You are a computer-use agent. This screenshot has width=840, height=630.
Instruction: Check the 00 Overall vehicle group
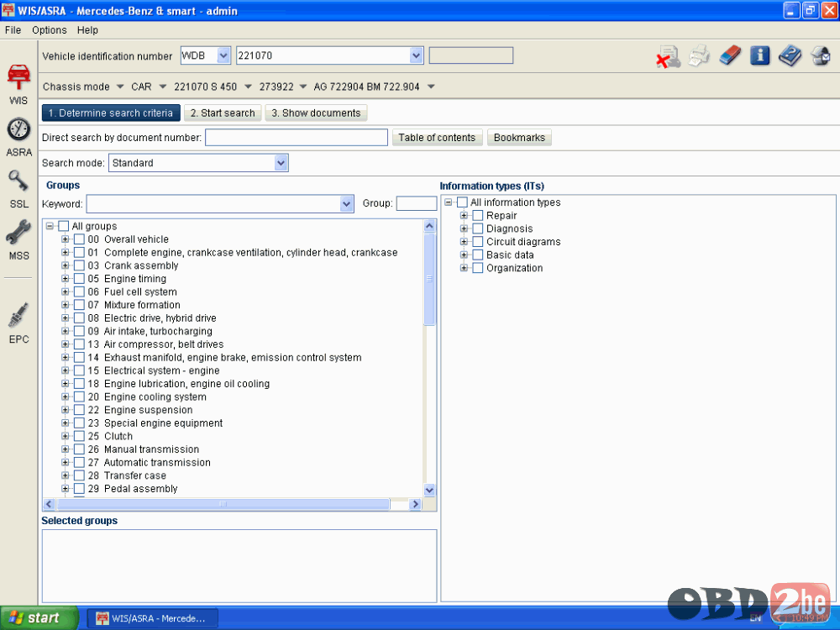(79, 239)
